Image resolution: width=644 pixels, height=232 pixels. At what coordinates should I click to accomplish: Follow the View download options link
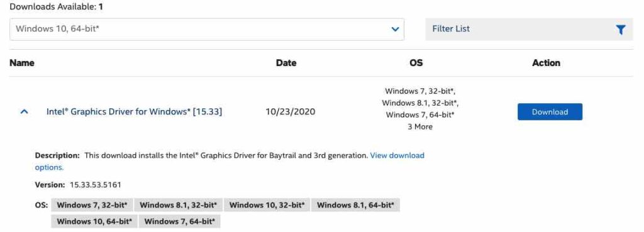point(230,162)
